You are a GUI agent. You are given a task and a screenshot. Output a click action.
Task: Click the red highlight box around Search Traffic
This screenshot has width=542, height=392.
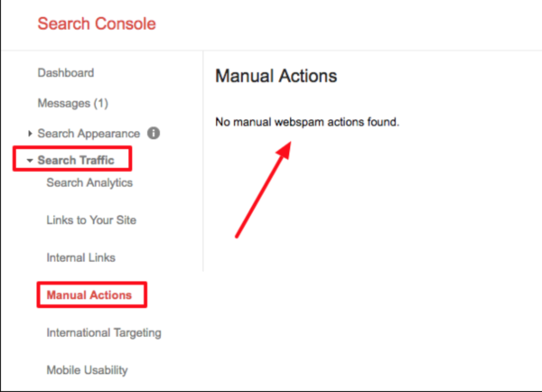point(72,159)
